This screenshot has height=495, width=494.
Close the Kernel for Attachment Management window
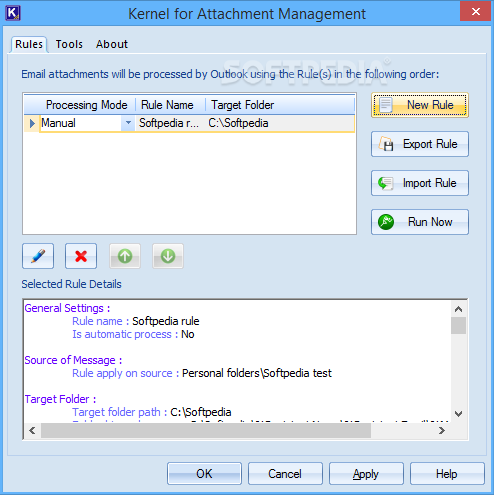[x=475, y=12]
